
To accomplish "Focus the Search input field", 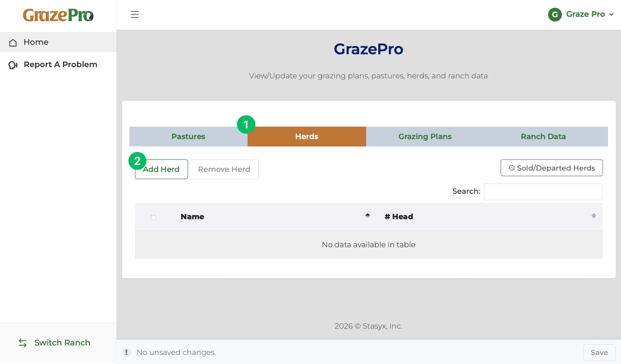I will click(x=543, y=192).
